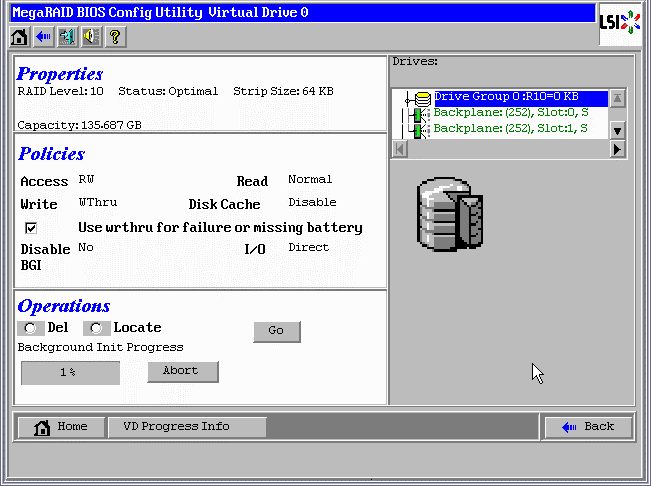The height and width of the screenshot is (486, 651).
Task: Click the 'RAID Level: 10' text
Action: pyautogui.click(x=61, y=91)
